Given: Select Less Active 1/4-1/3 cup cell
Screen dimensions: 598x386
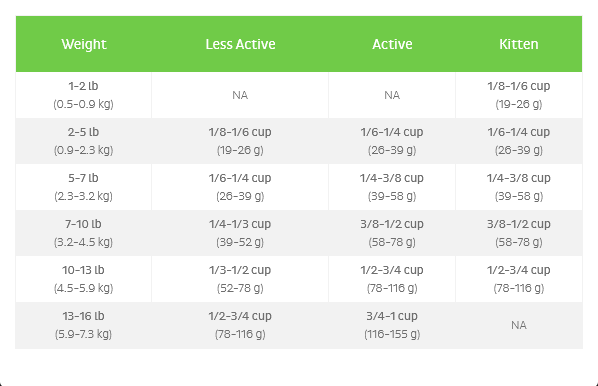Looking at the screenshot, I should [x=240, y=233].
